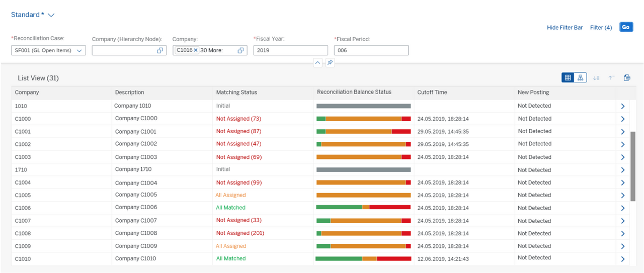644x273 pixels.
Task: Switch to list table view
Action: [x=568, y=78]
